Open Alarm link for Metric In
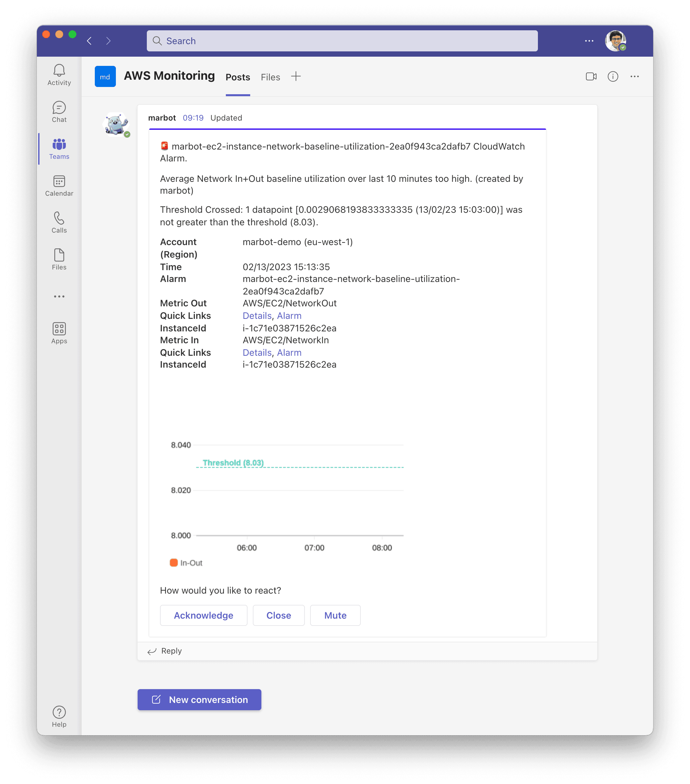The height and width of the screenshot is (784, 690). click(x=289, y=352)
